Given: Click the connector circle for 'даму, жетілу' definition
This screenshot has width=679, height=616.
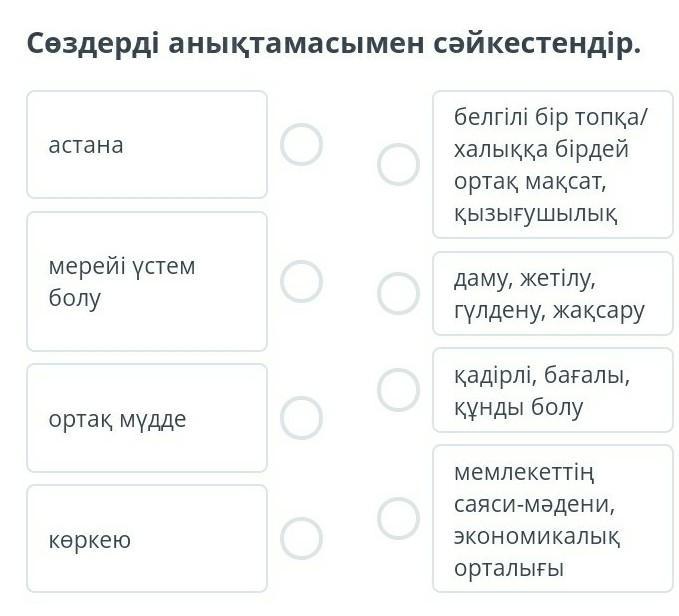Looking at the screenshot, I should coord(398,294).
